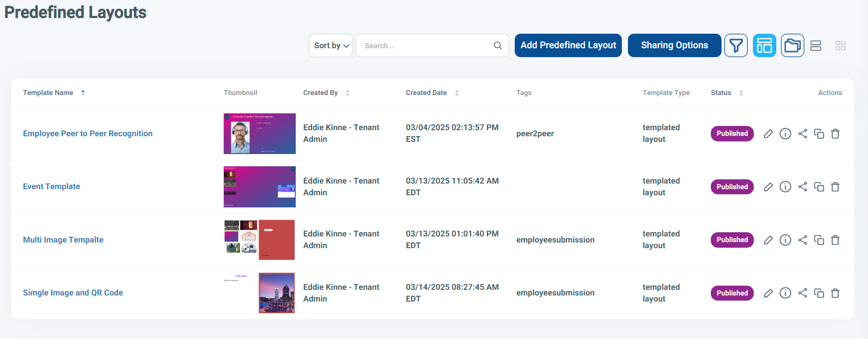Sort table by Template Name column
Viewport: 868px width, 339px height.
(x=83, y=93)
